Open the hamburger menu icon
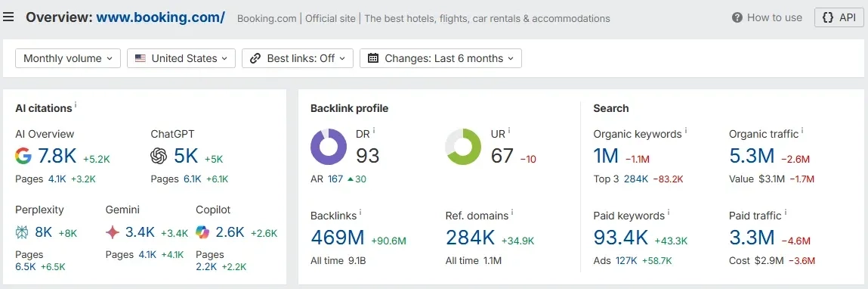868x289 pixels. tap(8, 17)
